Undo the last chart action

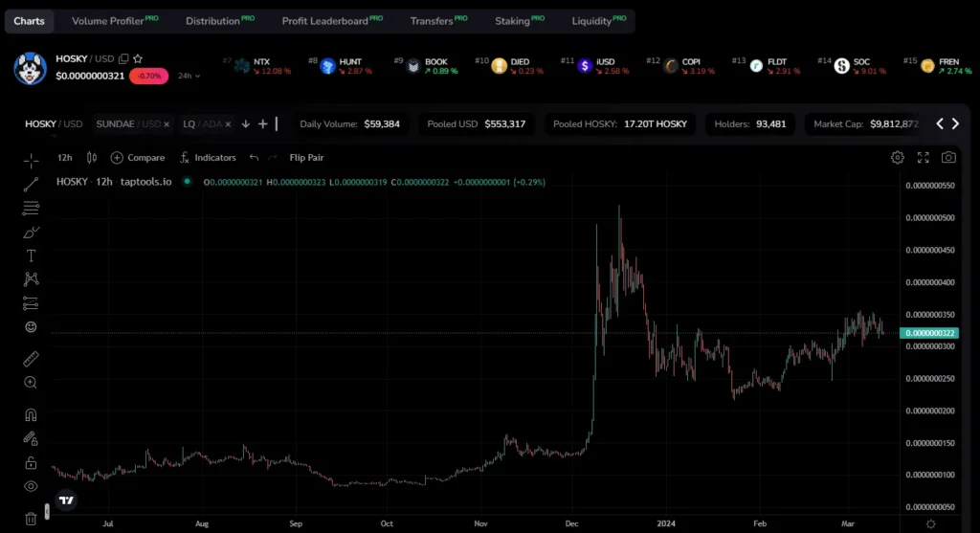click(254, 158)
